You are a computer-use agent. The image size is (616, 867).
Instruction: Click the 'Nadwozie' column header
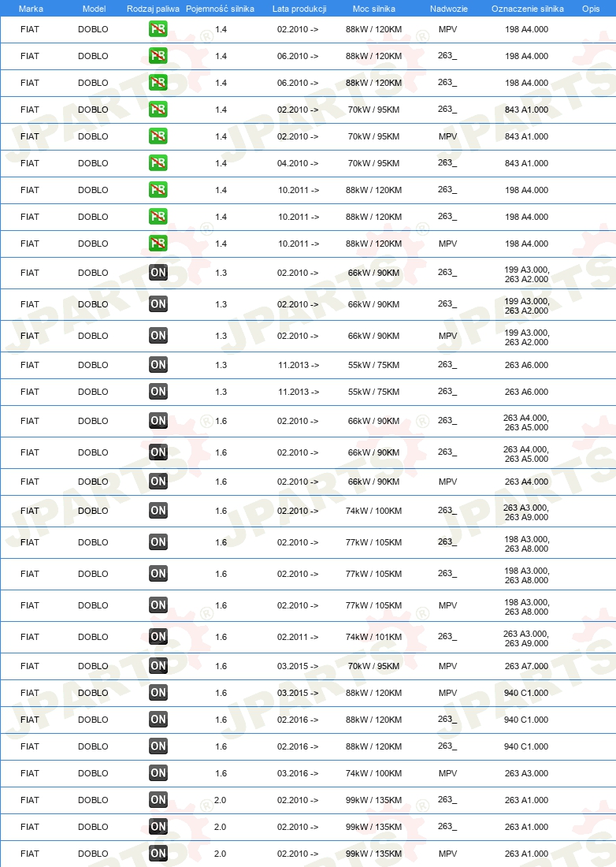(448, 9)
